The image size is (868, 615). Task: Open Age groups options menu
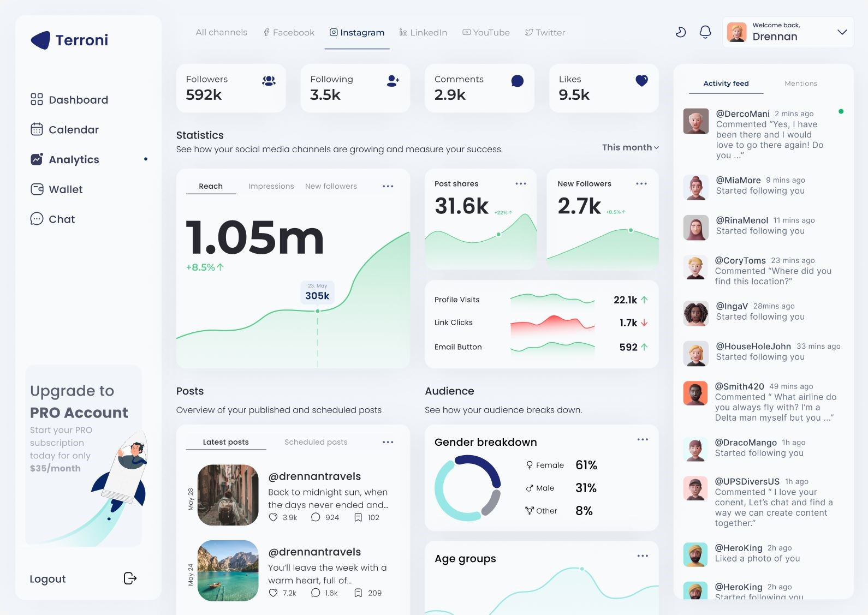click(643, 556)
